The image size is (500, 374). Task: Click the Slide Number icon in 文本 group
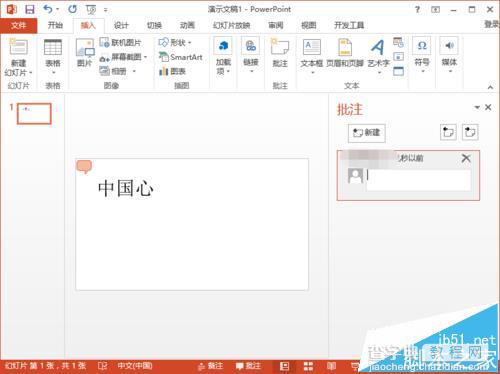(x=398, y=57)
